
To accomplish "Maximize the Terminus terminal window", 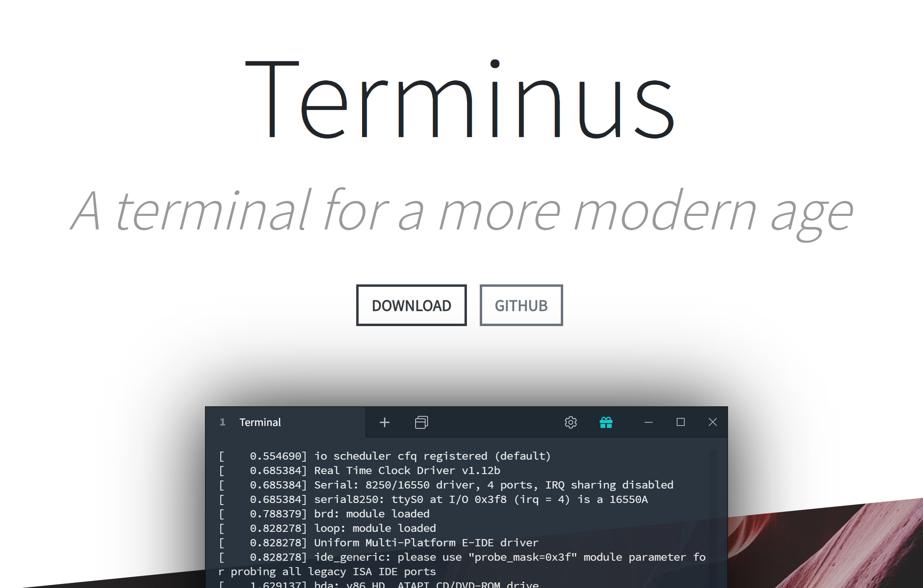I will click(x=680, y=422).
